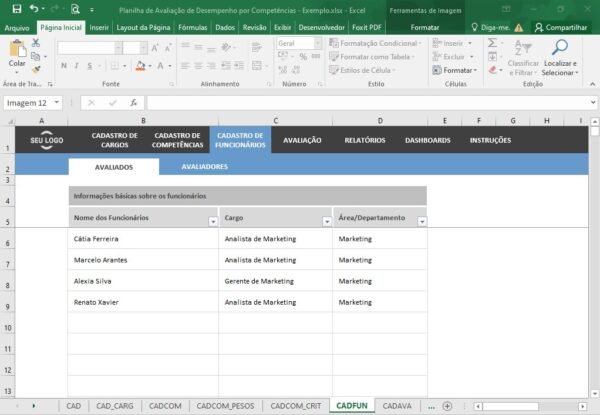Select the CADCOM_PESOS sheet tab
This screenshot has width=600, height=415.
pos(225,406)
